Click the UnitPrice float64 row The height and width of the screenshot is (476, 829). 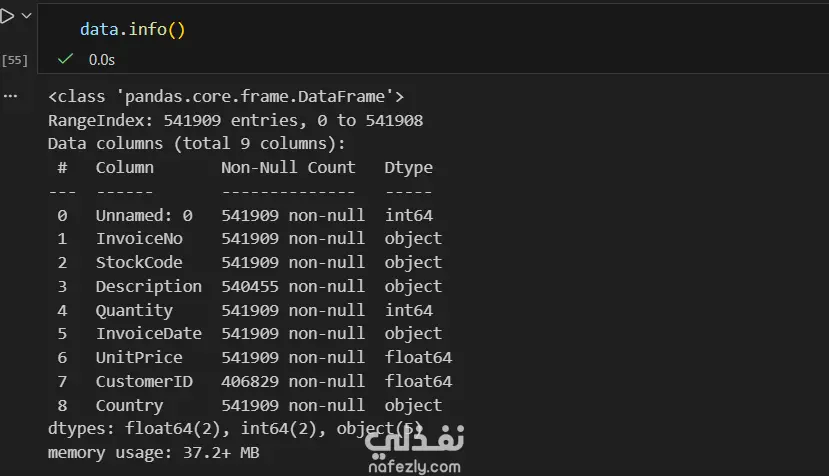139,357
